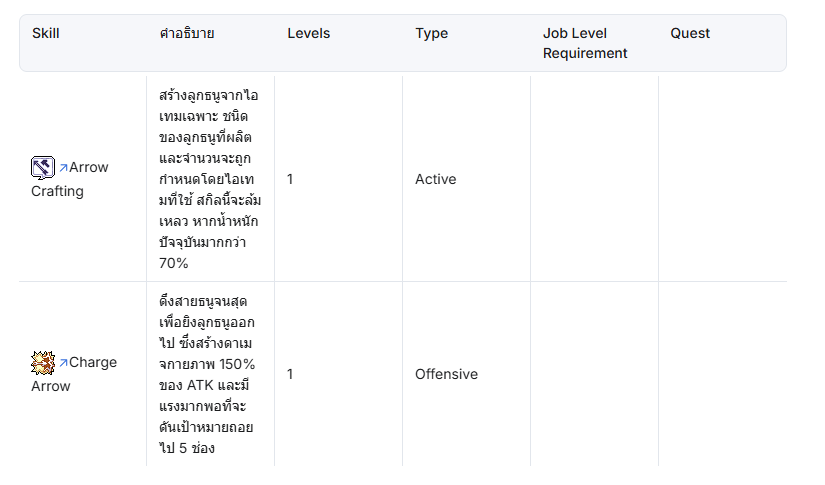The image size is (825, 485).
Task: Click the Arrow Crafting Thai description text
Action: (x=210, y=179)
